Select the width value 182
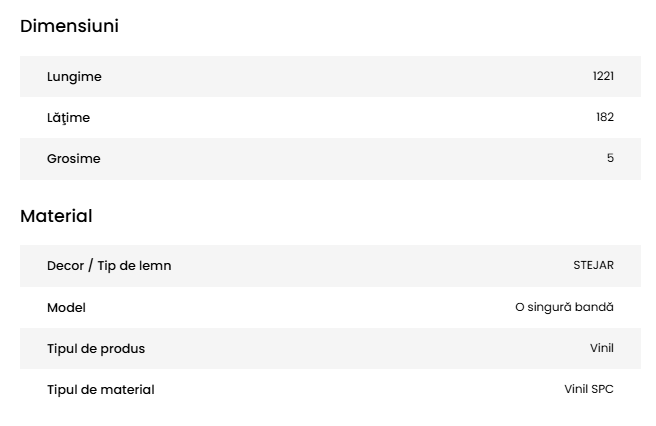The height and width of the screenshot is (426, 656). pyautogui.click(x=605, y=118)
